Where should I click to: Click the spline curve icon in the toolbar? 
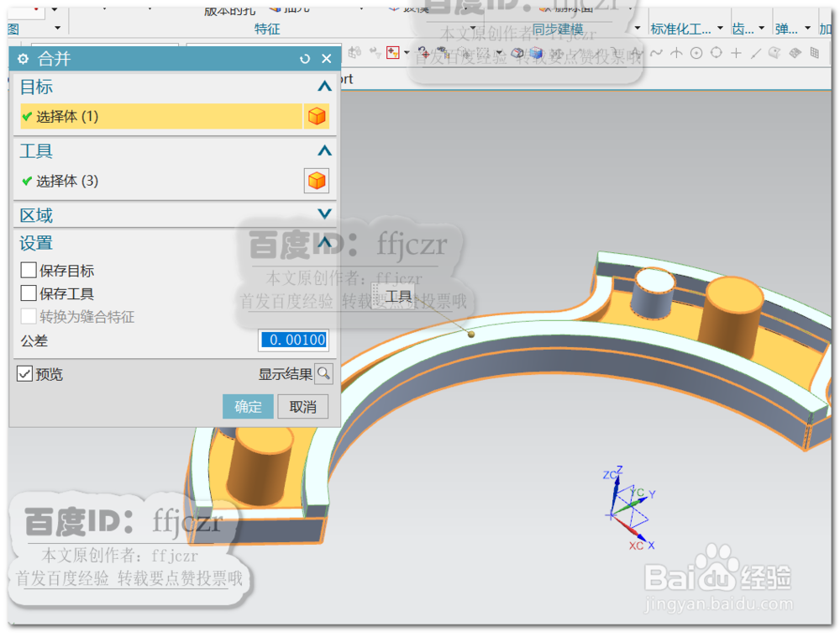tap(655, 52)
